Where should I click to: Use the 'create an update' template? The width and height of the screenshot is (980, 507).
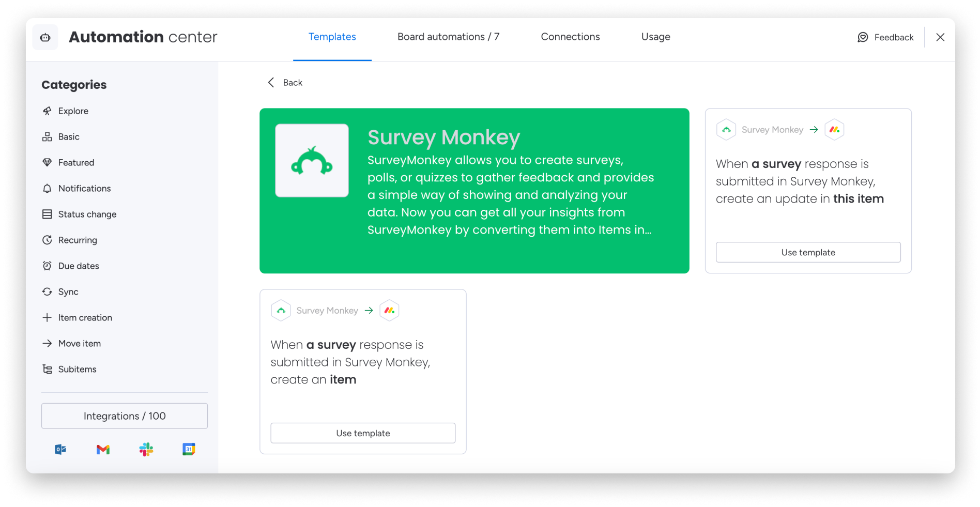pyautogui.click(x=808, y=252)
